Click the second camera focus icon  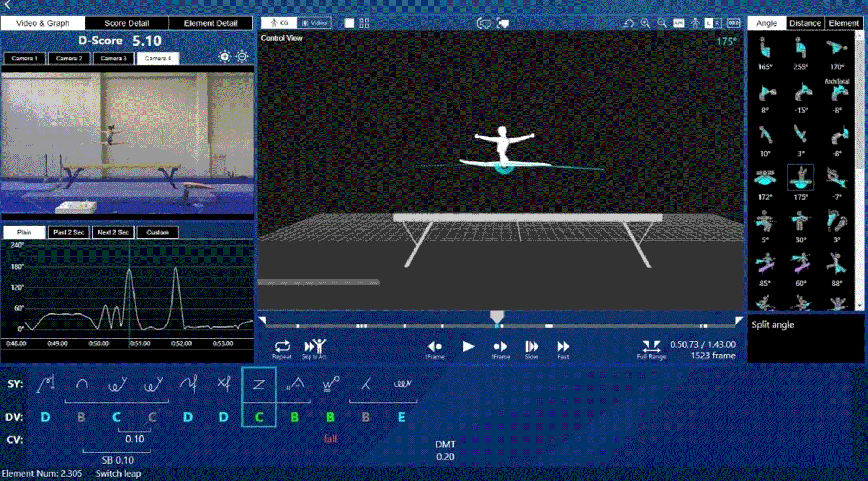pyautogui.click(x=503, y=23)
